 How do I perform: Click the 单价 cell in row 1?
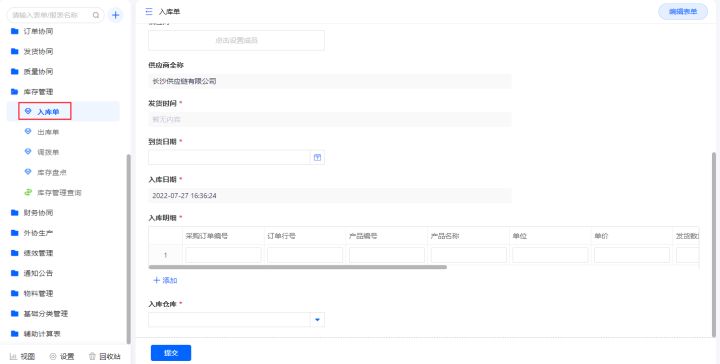point(632,255)
